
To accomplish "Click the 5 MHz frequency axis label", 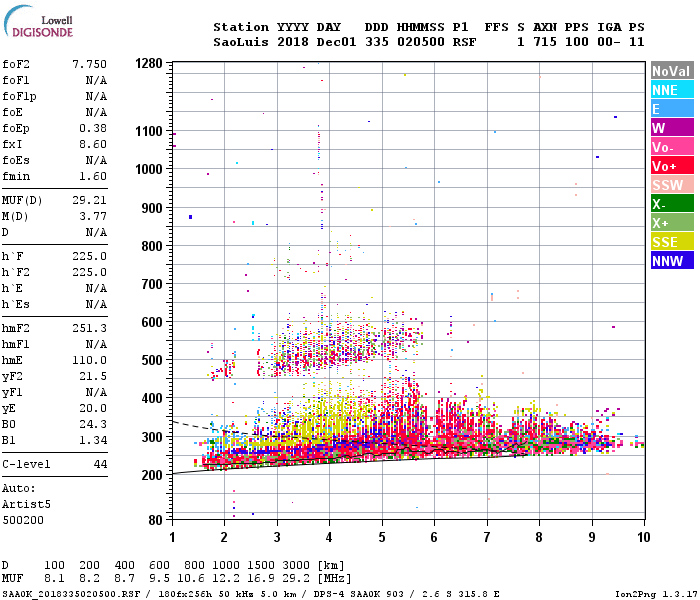I will 382,537.
